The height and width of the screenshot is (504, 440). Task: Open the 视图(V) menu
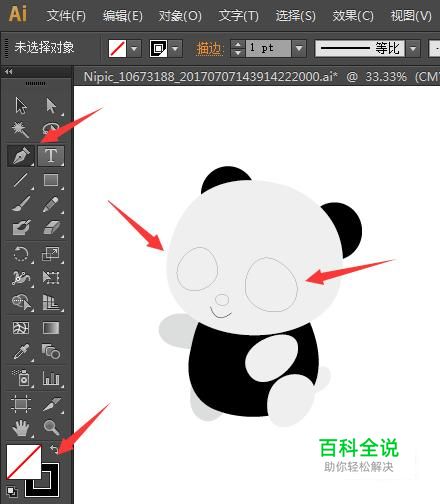(411, 16)
